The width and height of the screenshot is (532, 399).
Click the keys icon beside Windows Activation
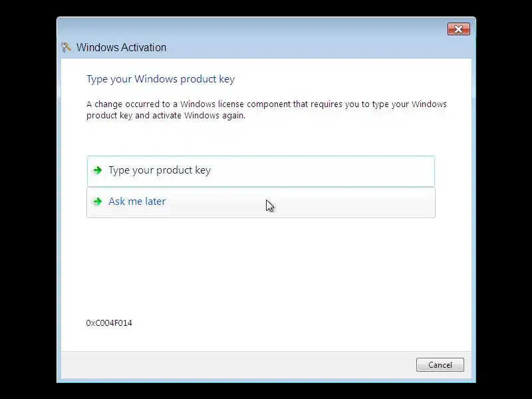click(66, 47)
